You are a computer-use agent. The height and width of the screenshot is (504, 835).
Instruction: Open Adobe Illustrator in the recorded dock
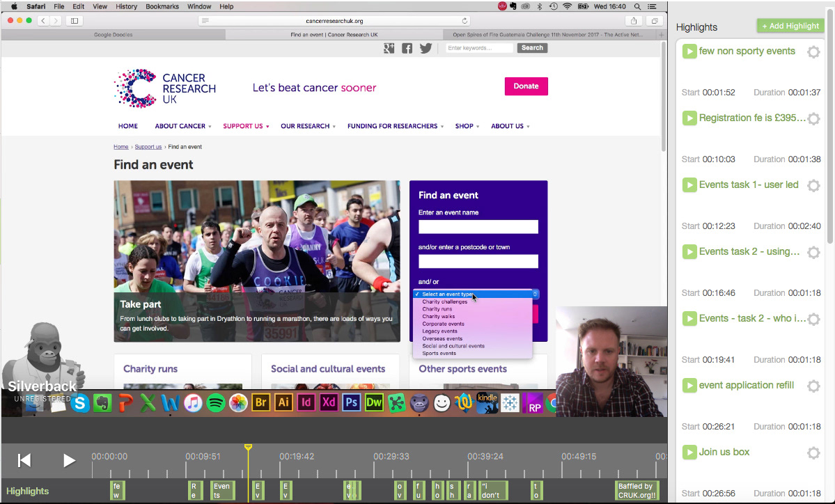point(283,403)
